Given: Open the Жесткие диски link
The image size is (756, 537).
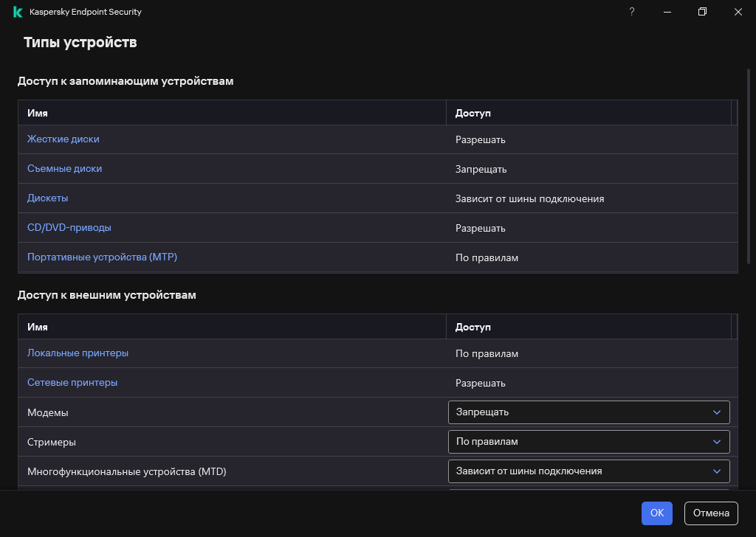Looking at the screenshot, I should (x=63, y=139).
